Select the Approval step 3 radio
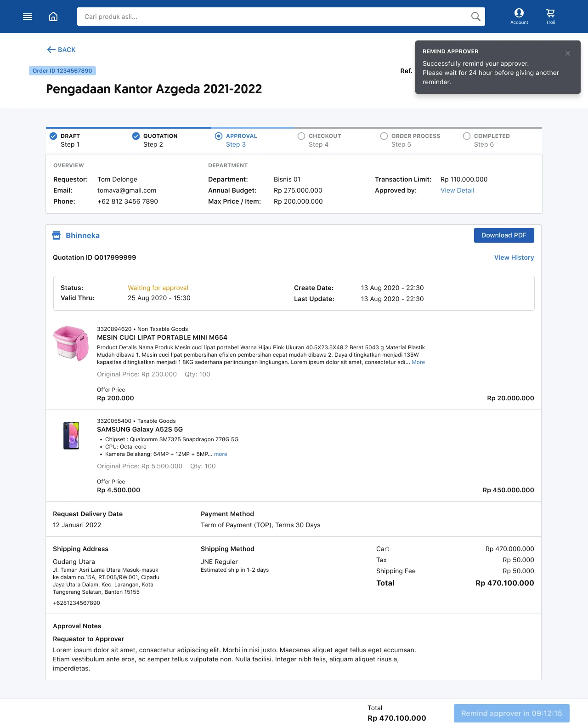 (219, 136)
